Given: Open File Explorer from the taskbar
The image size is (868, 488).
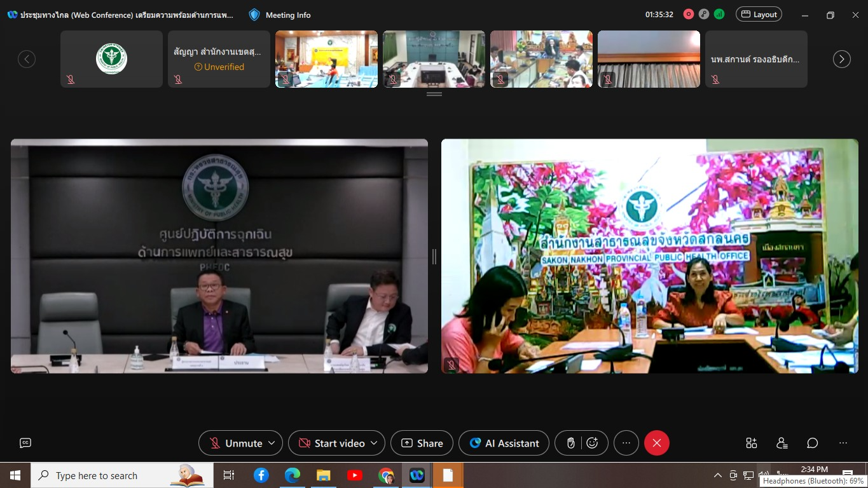Looking at the screenshot, I should point(323,475).
